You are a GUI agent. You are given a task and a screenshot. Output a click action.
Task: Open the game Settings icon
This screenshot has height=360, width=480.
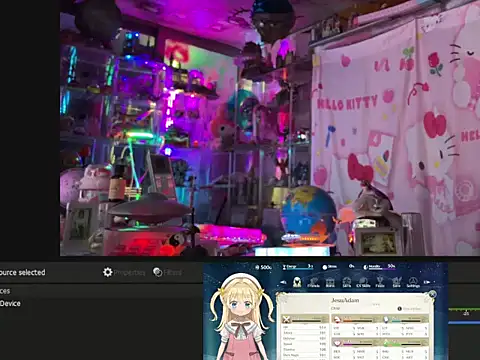pos(413,283)
